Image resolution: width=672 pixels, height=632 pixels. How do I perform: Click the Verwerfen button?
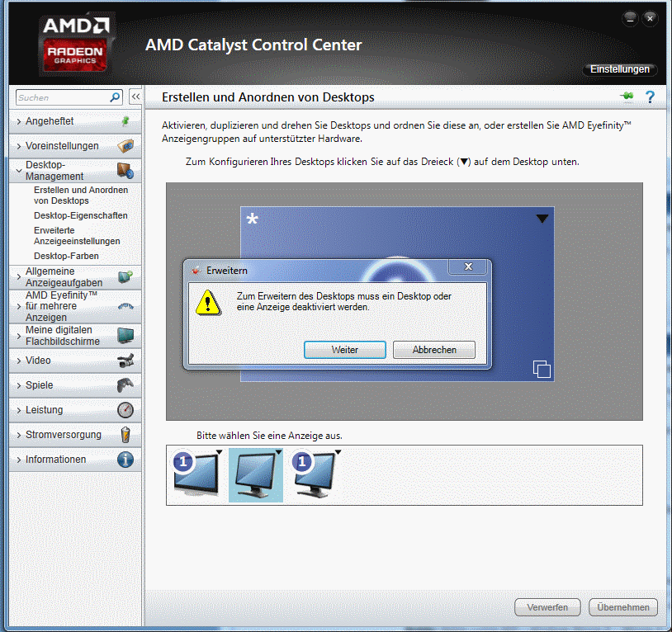547,607
